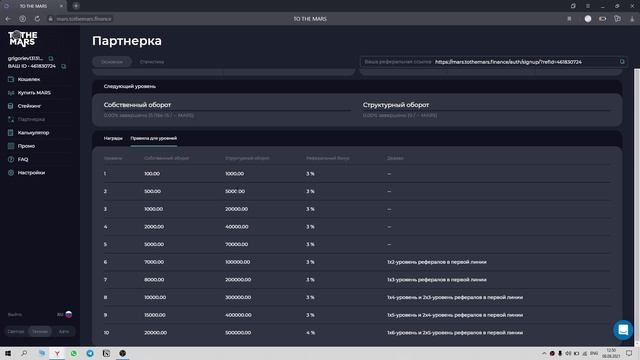
Task: Click the TO THE MARS logo
Action: [x=23, y=39]
